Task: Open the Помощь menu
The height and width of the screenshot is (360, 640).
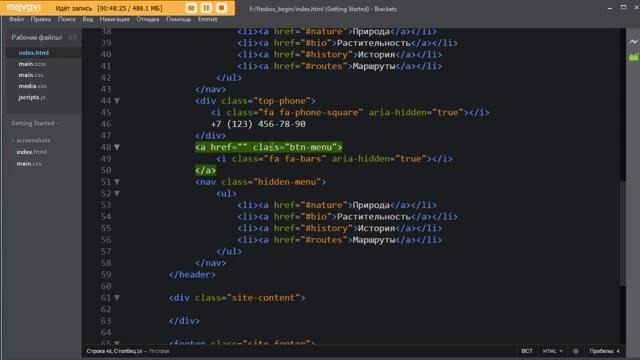Action: [178, 19]
